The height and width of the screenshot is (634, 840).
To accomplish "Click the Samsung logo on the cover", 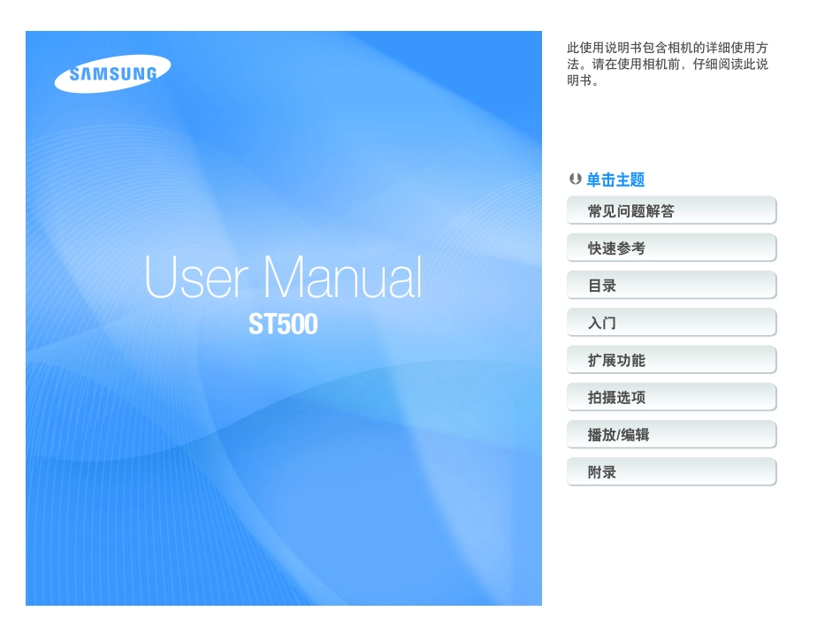I will (112, 73).
